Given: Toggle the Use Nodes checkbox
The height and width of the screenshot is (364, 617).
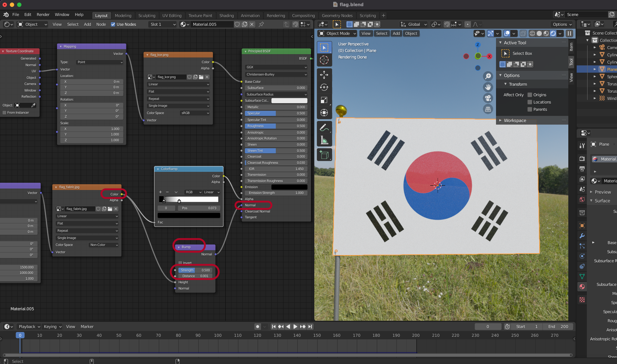Looking at the screenshot, I should [113, 24].
